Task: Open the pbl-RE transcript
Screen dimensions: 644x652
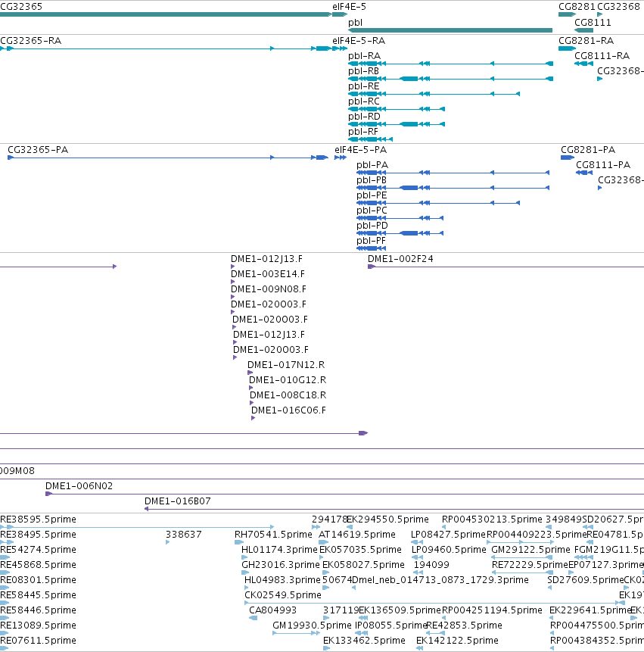Action: [x=434, y=94]
